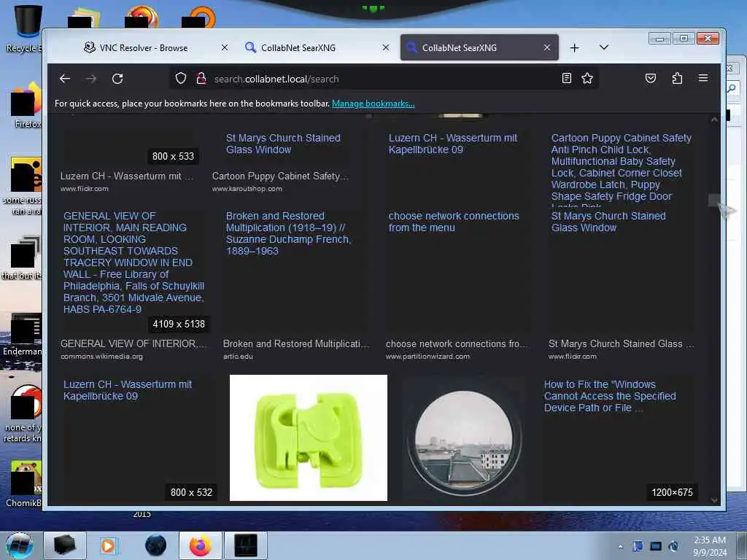Screen dimensions: 747x560
Task: Open Cartoon Puppy Cabinet Safety lock result
Action: (x=622, y=171)
